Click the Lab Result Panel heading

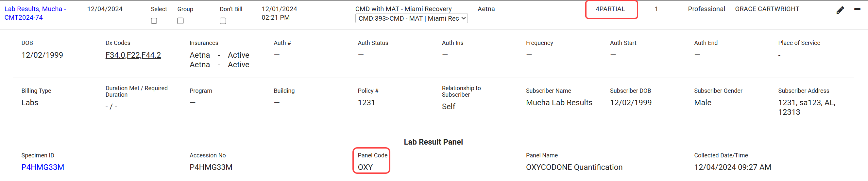433,142
